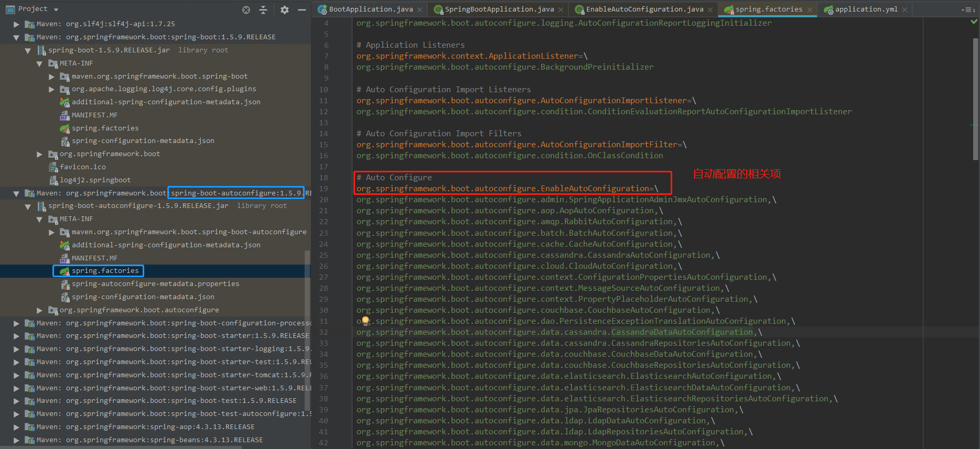Expand org.apache.logging.log4j.core.config.plugins folder
Image resolution: width=980 pixels, height=449 pixels.
51,89
